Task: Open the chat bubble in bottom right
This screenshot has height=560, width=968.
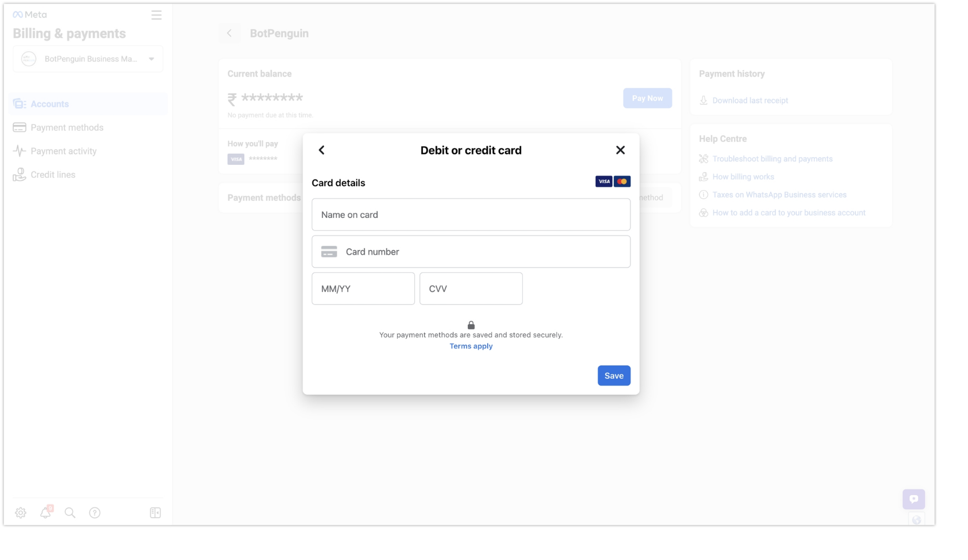Action: [914, 499]
